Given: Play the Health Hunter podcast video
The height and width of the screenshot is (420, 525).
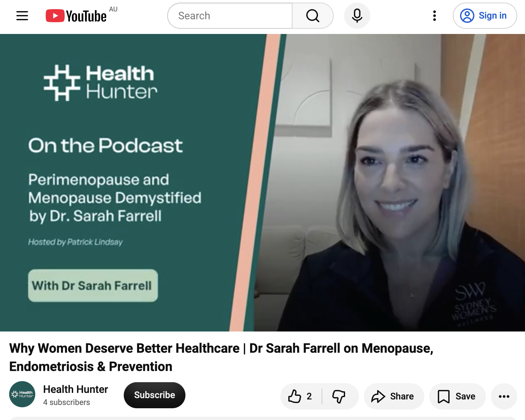Looking at the screenshot, I should tap(262, 183).
